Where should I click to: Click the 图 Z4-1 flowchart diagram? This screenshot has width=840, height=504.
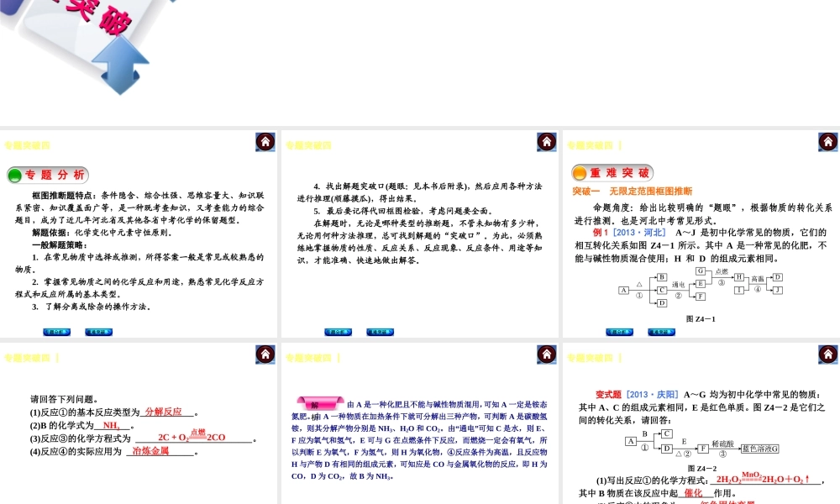click(x=701, y=287)
